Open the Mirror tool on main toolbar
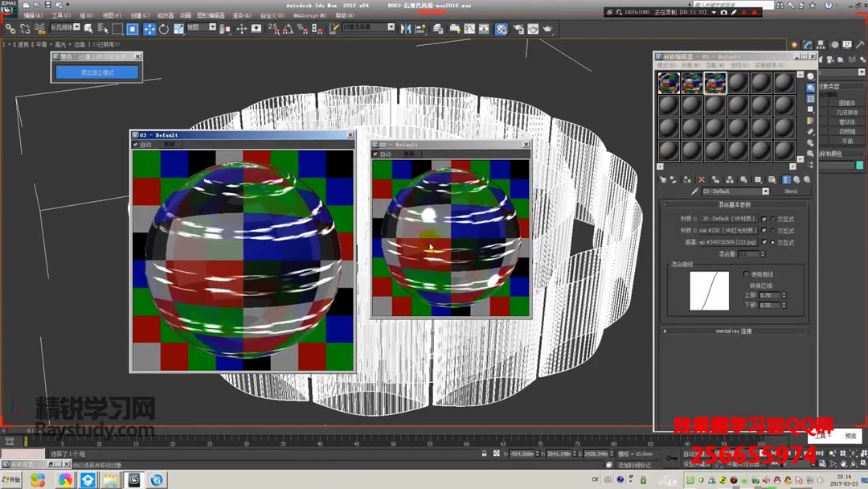The width and height of the screenshot is (868, 489). [x=405, y=30]
